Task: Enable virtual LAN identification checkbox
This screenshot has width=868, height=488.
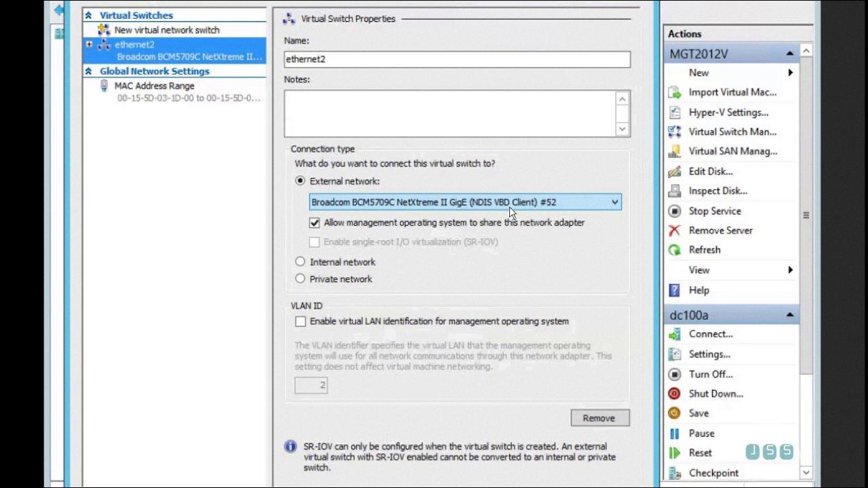Action: coord(300,321)
